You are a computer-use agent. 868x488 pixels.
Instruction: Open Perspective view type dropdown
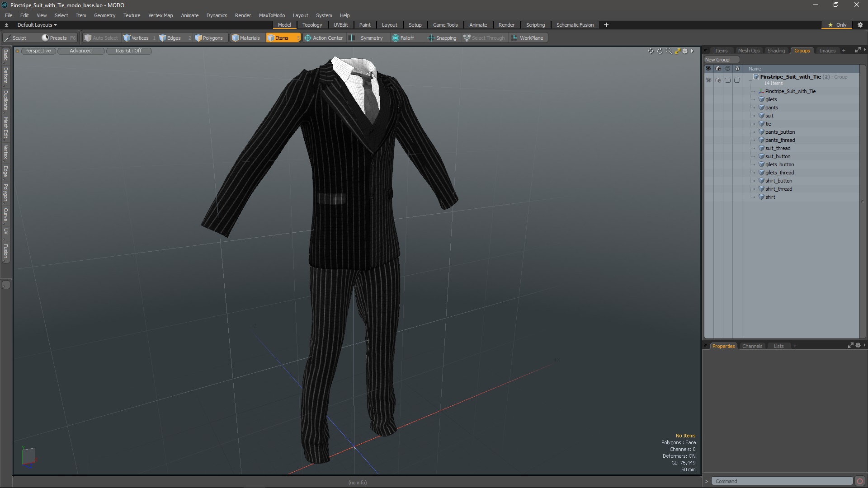(38, 51)
